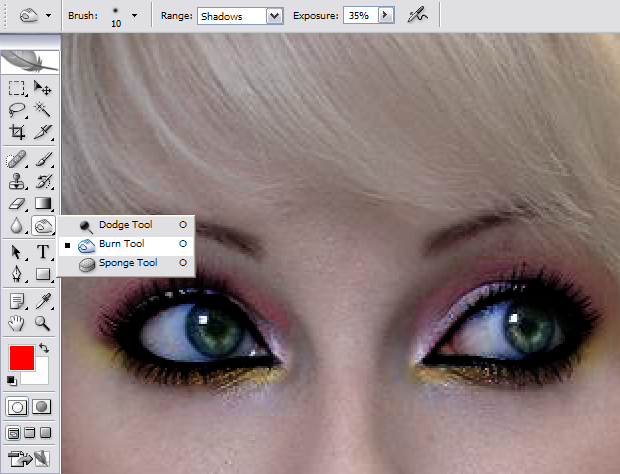
Task: Select the Slice tool
Action: click(x=42, y=132)
